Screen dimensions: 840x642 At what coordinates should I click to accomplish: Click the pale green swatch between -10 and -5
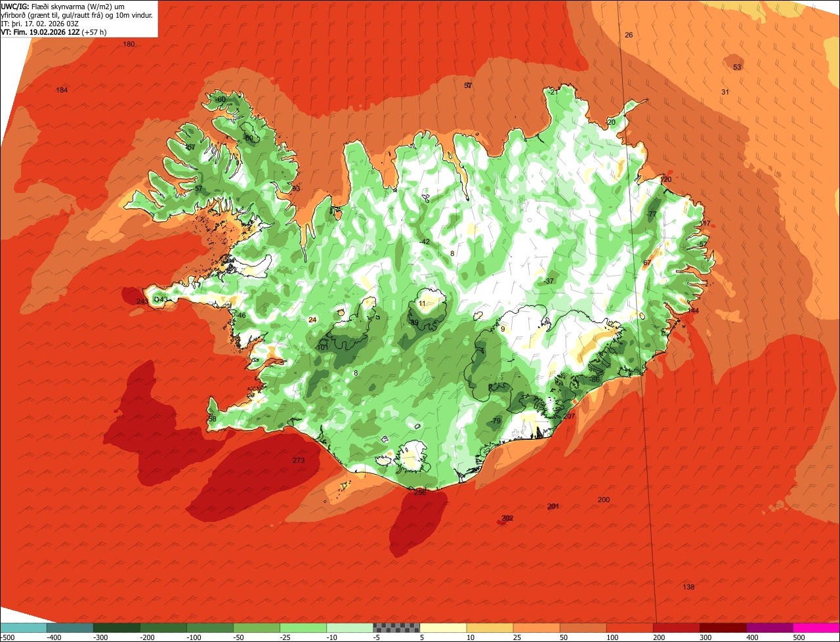tap(349, 628)
